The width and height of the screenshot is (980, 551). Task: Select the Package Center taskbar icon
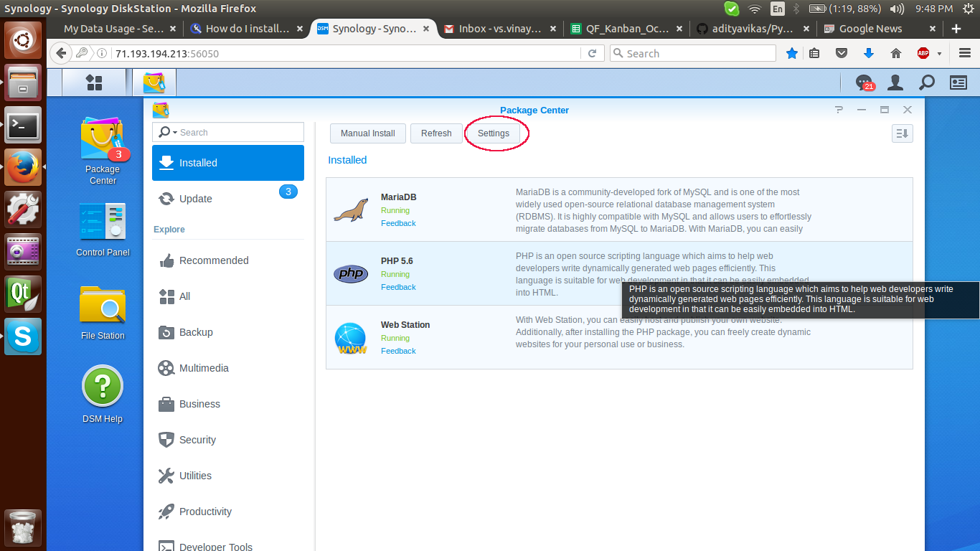pos(154,83)
